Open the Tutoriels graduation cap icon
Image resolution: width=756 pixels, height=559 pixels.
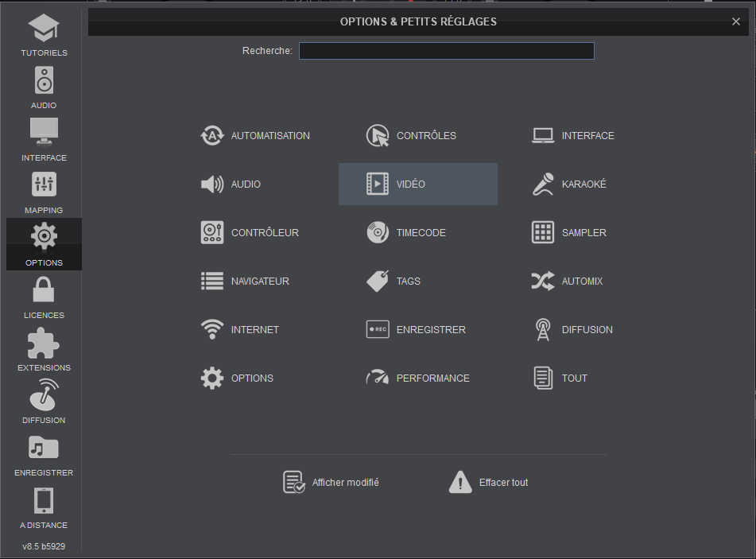44,29
